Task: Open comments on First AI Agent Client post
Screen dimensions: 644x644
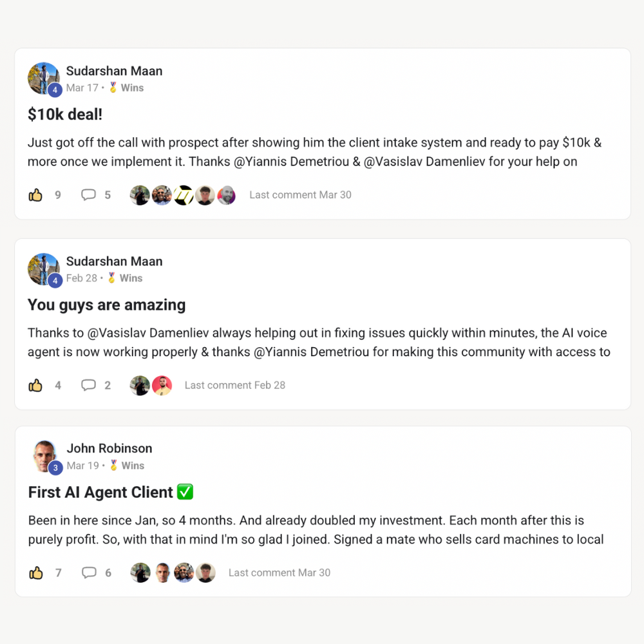Action: point(89,573)
